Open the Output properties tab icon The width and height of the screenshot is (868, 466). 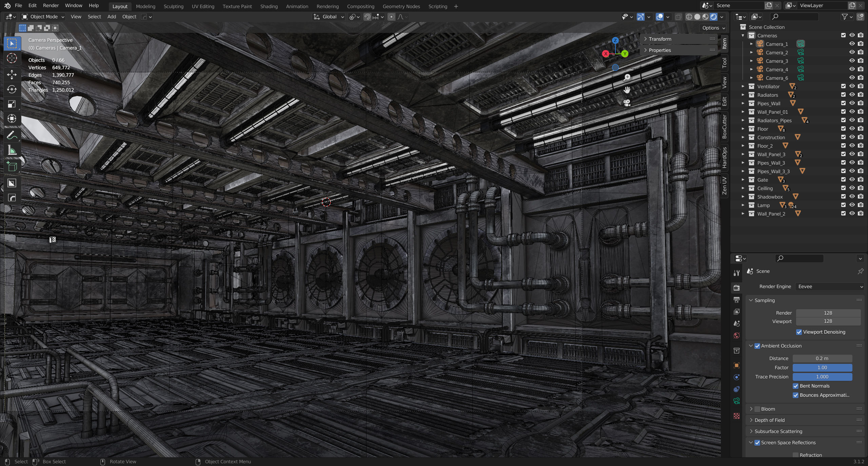pos(736,300)
